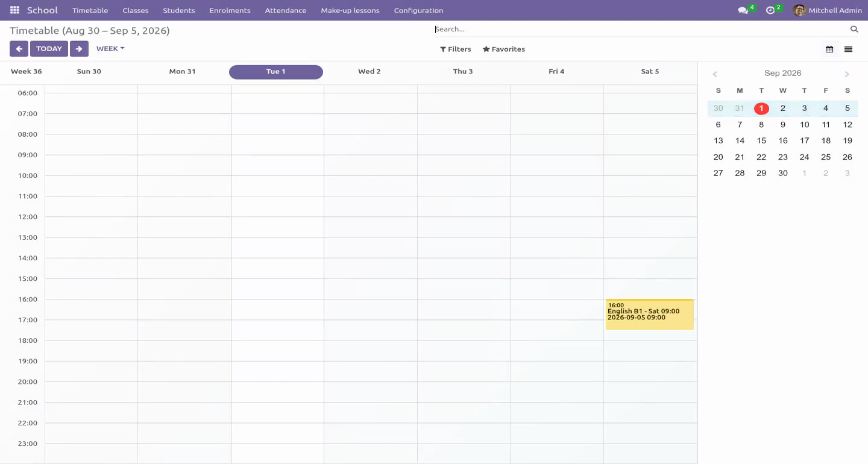Click the Sun 30 day header
Viewport: 868px width, 464px height.
click(x=89, y=72)
